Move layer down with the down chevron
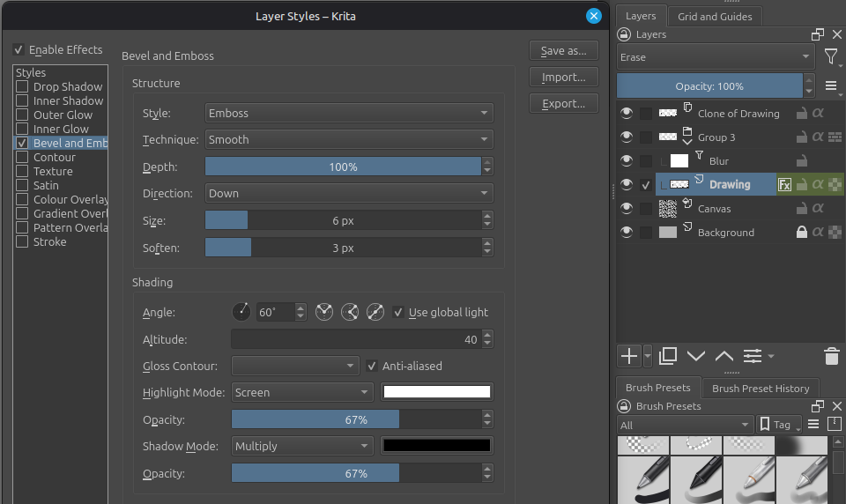This screenshot has height=504, width=846. [x=696, y=356]
